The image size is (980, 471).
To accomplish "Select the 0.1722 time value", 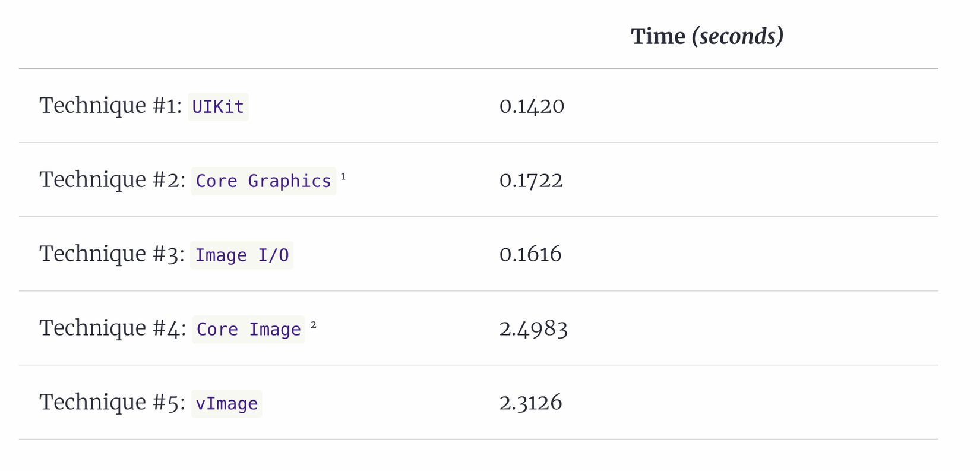I will [531, 181].
